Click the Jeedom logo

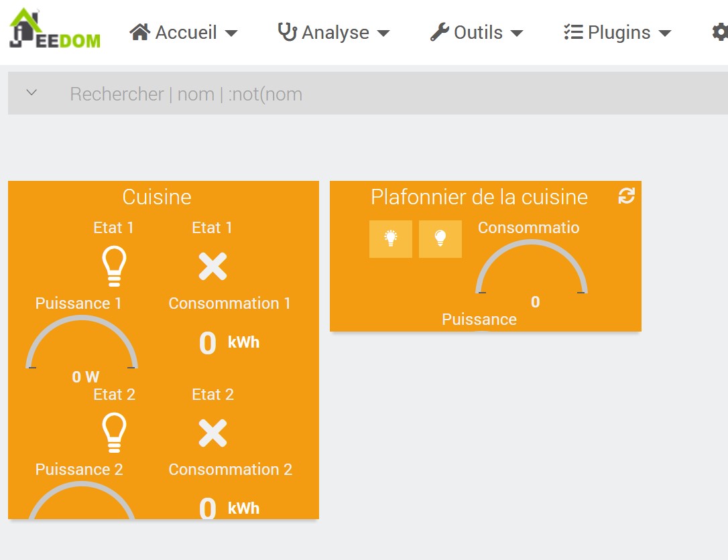pyautogui.click(x=55, y=29)
